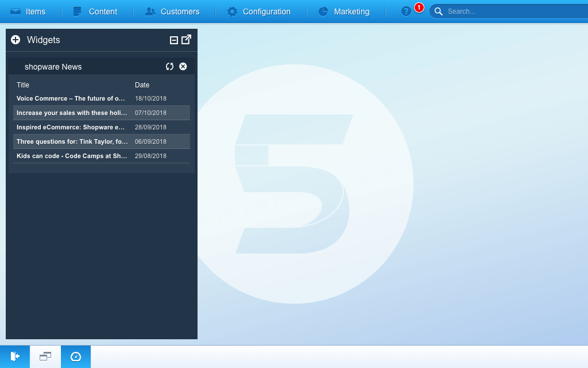Screen dimensions: 588x368
Task: Click the add widget plus icon
Action: click(16, 40)
